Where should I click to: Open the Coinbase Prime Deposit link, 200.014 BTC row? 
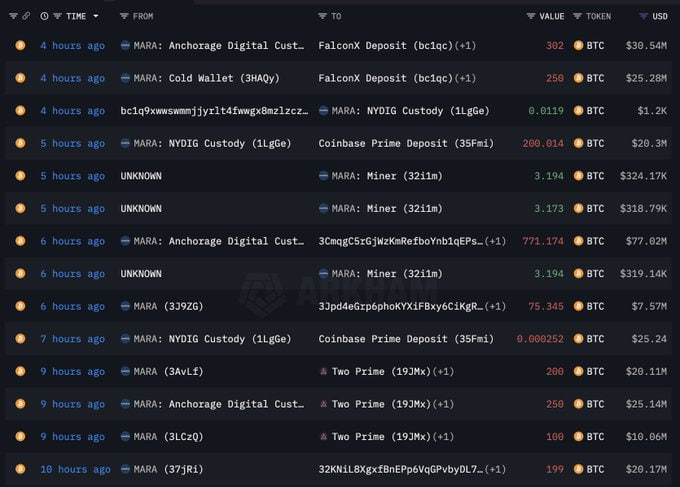click(x=406, y=144)
